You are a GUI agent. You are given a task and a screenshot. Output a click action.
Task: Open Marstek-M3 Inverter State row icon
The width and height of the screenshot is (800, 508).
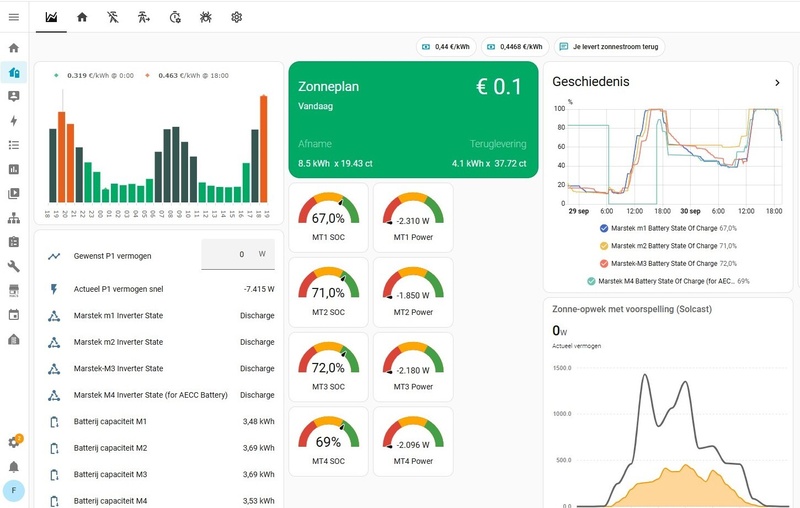pyautogui.click(x=54, y=369)
